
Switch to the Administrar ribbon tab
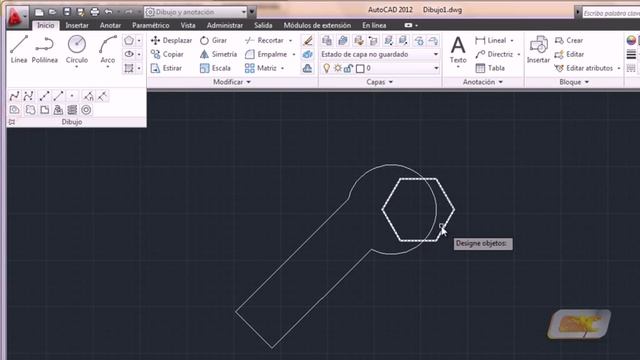coord(225,25)
